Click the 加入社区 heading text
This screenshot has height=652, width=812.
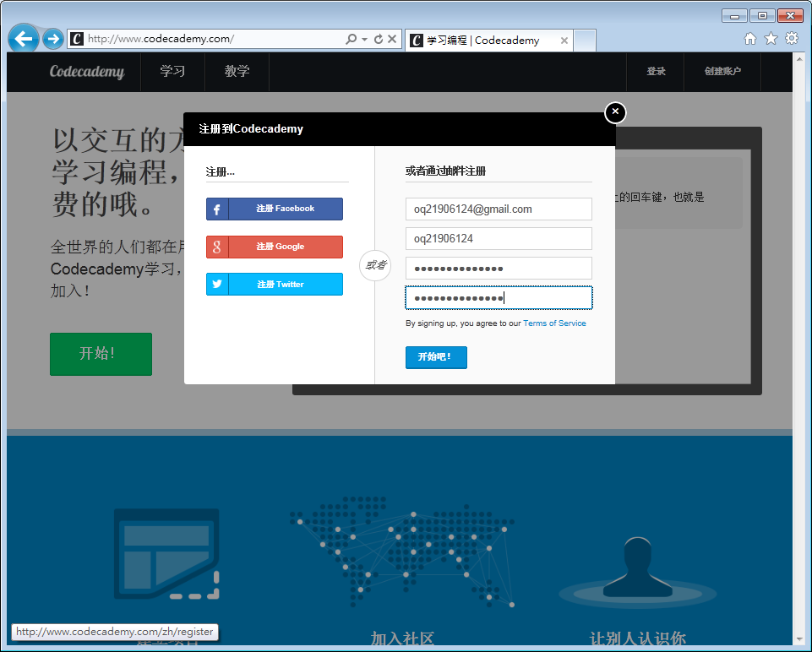coord(402,639)
